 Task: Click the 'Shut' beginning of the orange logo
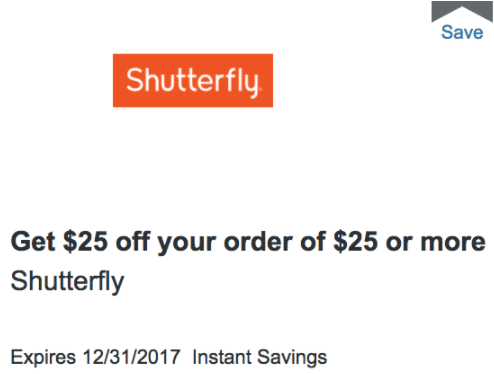(154, 80)
